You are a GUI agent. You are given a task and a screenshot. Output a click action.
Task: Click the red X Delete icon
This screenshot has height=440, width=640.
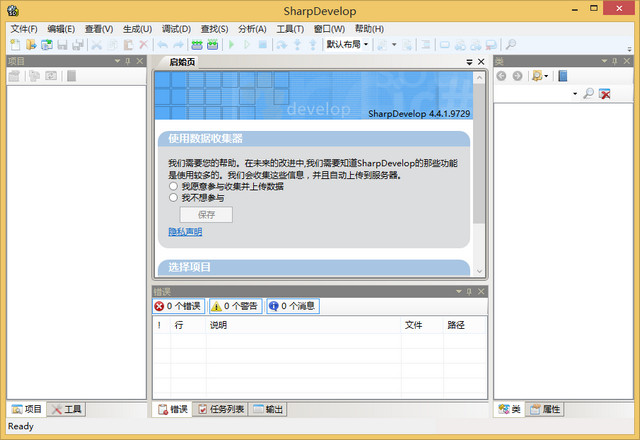coord(143,44)
